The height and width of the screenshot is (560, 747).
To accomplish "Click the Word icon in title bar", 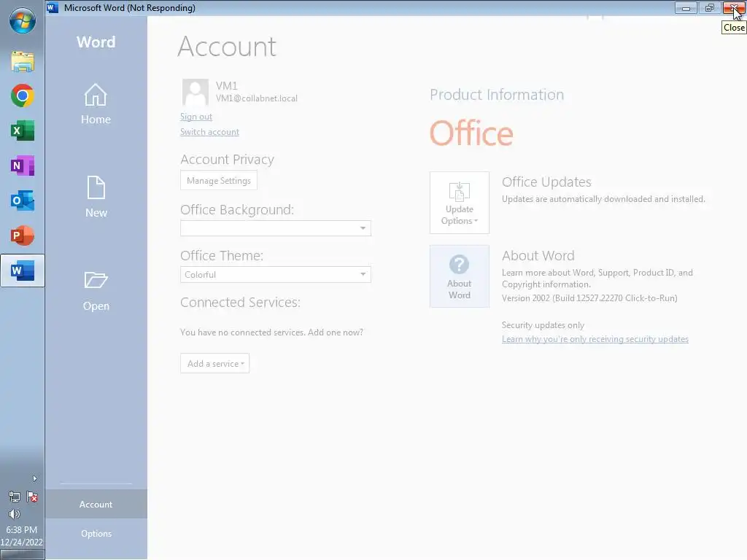I will tap(53, 7).
